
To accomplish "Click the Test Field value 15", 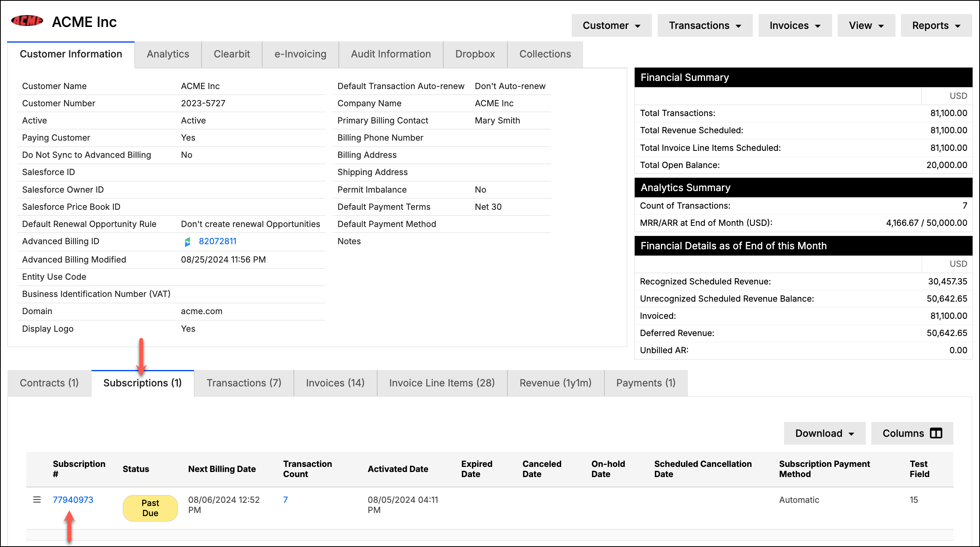I will click(914, 500).
